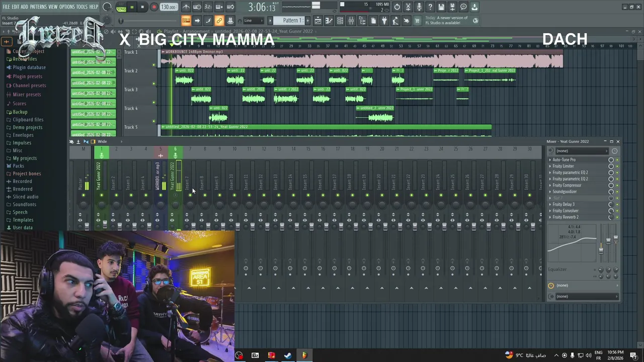Screen dimensions: 644x362
Task: Click the cut/scissors icon at top right
Action: [x=408, y=7]
